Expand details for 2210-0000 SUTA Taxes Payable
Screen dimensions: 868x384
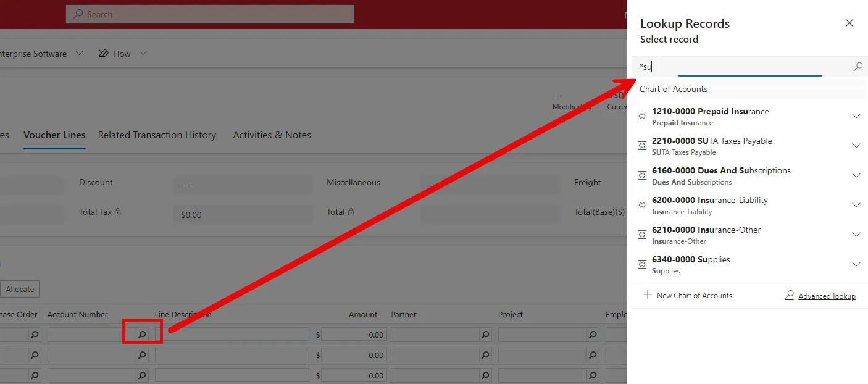coord(856,146)
